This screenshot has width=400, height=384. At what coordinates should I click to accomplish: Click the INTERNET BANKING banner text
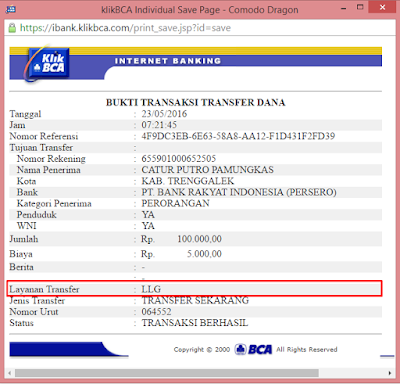click(168, 61)
